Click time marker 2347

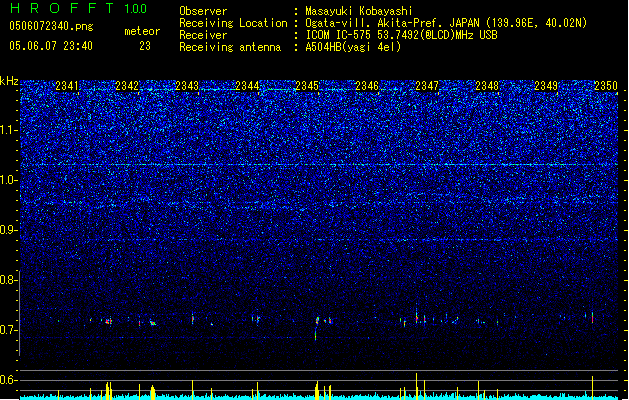pos(427,86)
